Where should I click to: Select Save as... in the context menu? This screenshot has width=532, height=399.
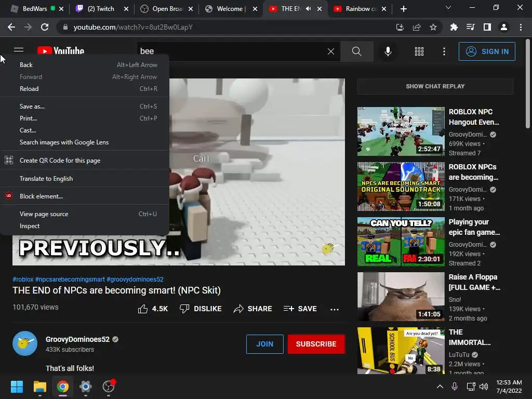85,106
